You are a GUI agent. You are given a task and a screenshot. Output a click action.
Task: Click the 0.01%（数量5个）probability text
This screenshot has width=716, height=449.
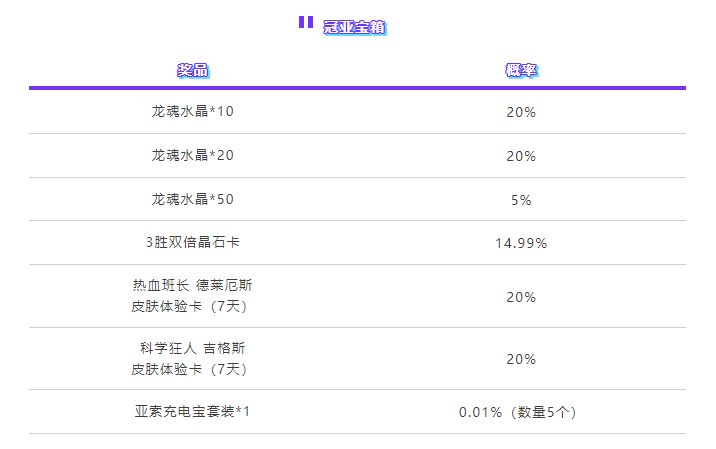pos(517,412)
